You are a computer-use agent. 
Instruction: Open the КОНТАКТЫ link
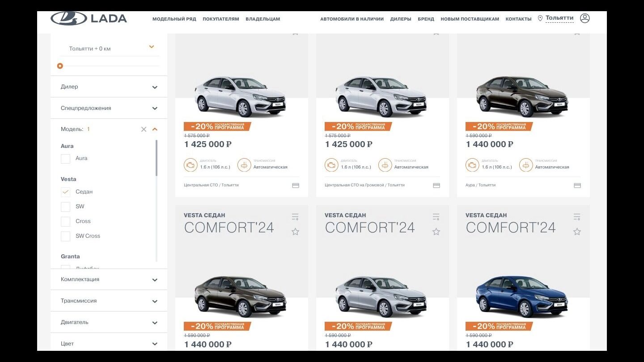click(x=518, y=19)
